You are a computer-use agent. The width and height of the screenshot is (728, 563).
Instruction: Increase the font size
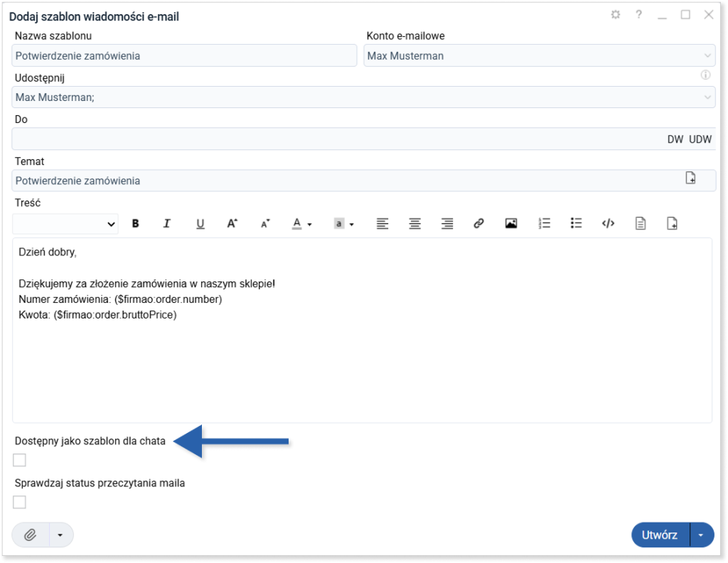click(232, 224)
